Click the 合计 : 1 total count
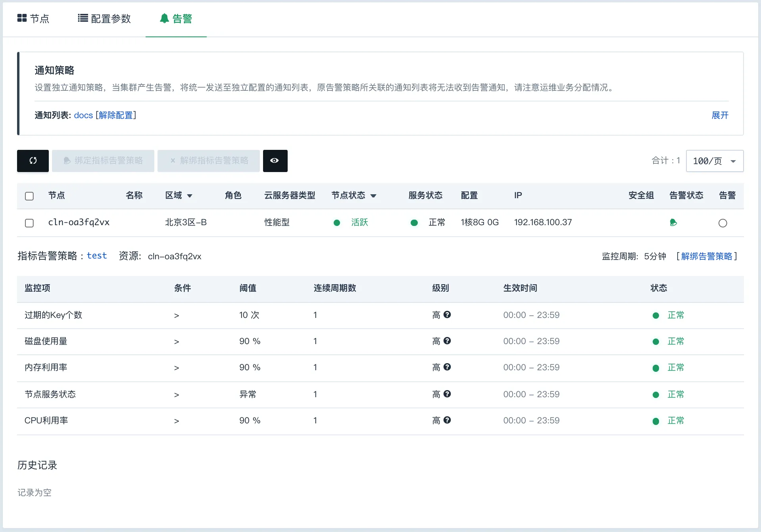Viewport: 761px width, 532px height. point(666,161)
